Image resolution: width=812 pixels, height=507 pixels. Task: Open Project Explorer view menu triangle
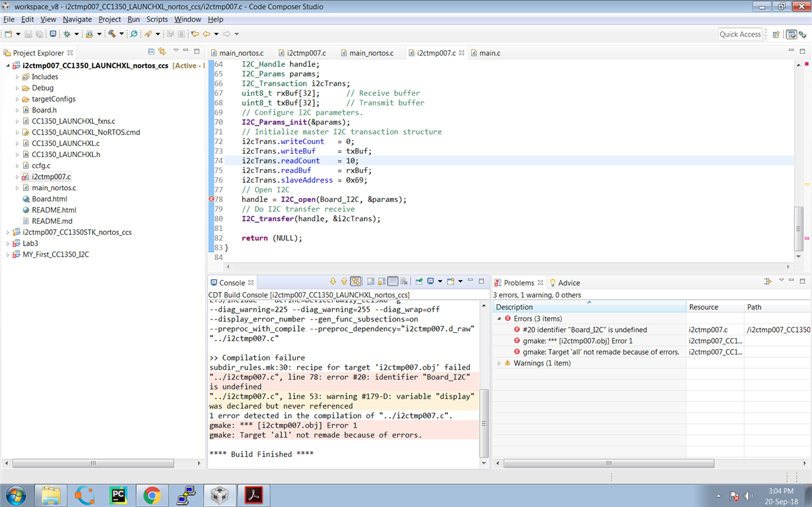coord(176,51)
